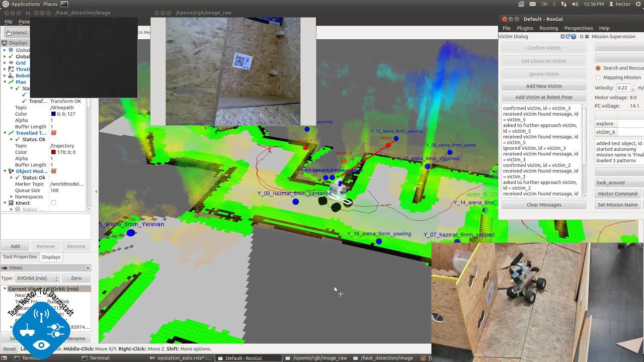
Task: Open the power session menu icon
Action: click(638, 4)
